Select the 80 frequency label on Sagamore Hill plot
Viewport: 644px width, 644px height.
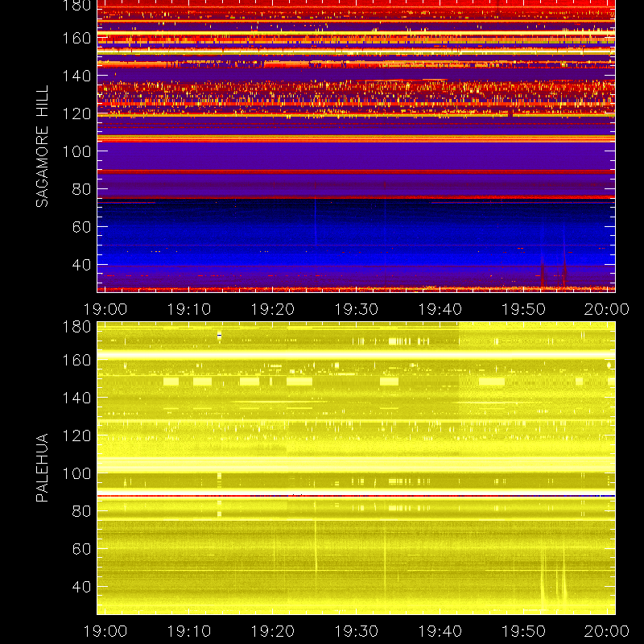point(81,189)
